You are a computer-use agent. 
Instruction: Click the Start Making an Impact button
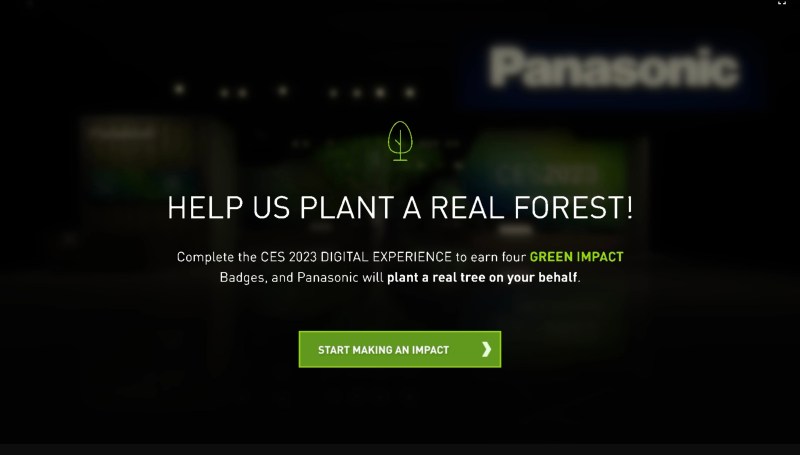(399, 349)
